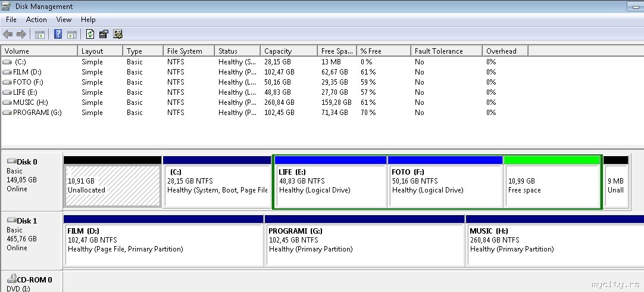Click the File System column header
This screenshot has height=292, width=644.
click(x=188, y=51)
